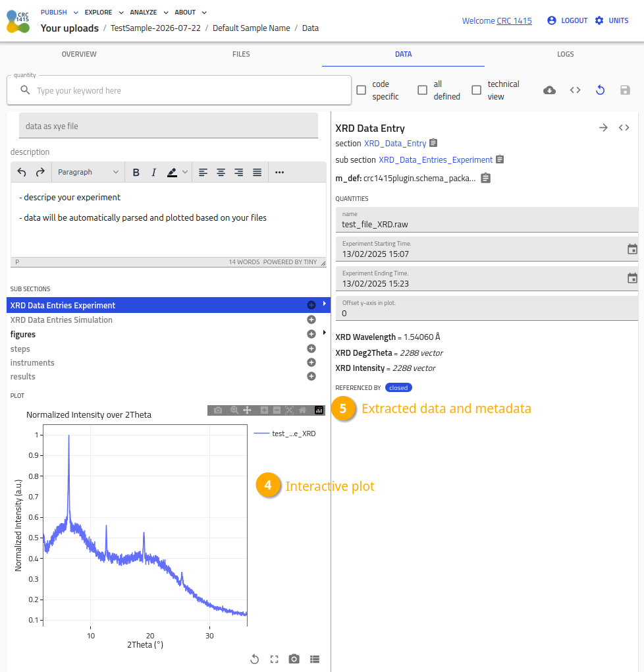Expand XRD Data Entries Experiment arrow
This screenshot has width=644, height=672.
pyautogui.click(x=325, y=304)
